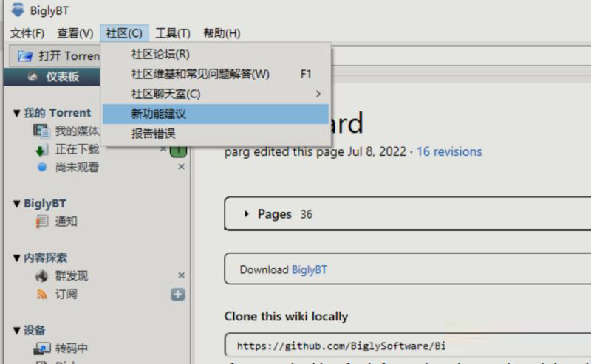This screenshot has height=364, width=591.
Task: Add a subscription with the plus button
Action: point(178,295)
